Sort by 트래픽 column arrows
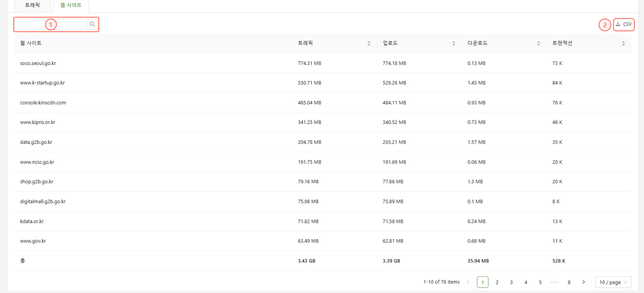Image resolution: width=644 pixels, height=293 pixels. click(x=369, y=43)
